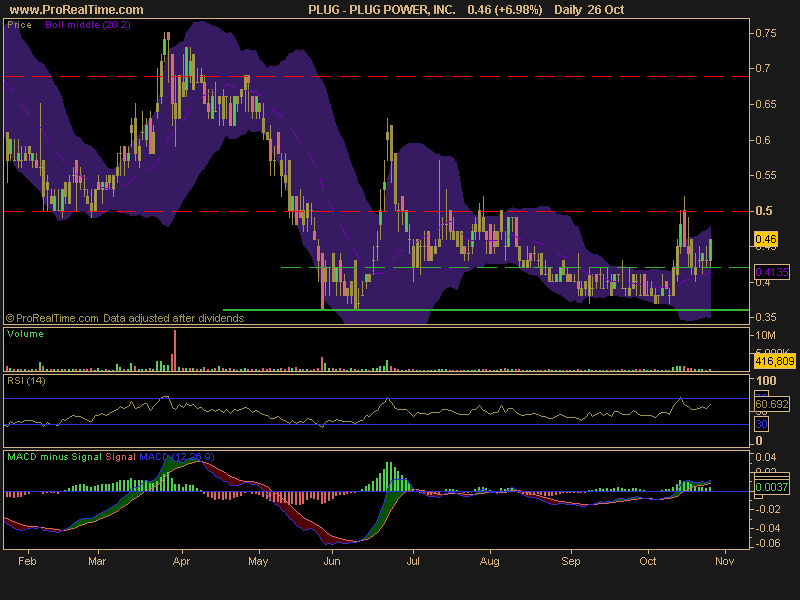This screenshot has height=600, width=800.
Task: Click the Volume panel label
Action: tap(26, 334)
